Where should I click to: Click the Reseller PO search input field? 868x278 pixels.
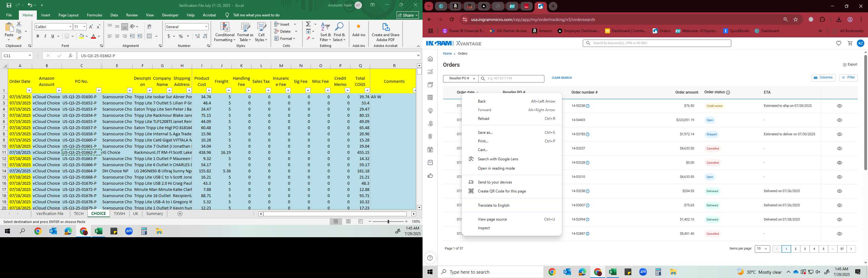(511, 78)
